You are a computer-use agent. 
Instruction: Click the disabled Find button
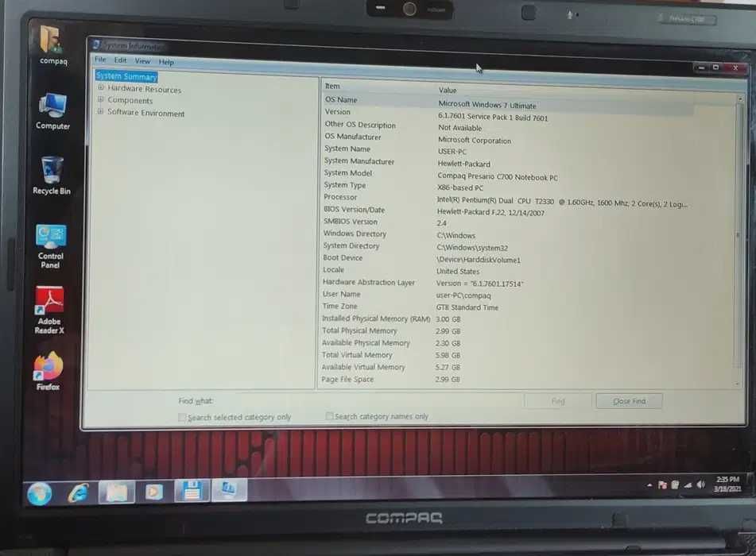tap(558, 401)
